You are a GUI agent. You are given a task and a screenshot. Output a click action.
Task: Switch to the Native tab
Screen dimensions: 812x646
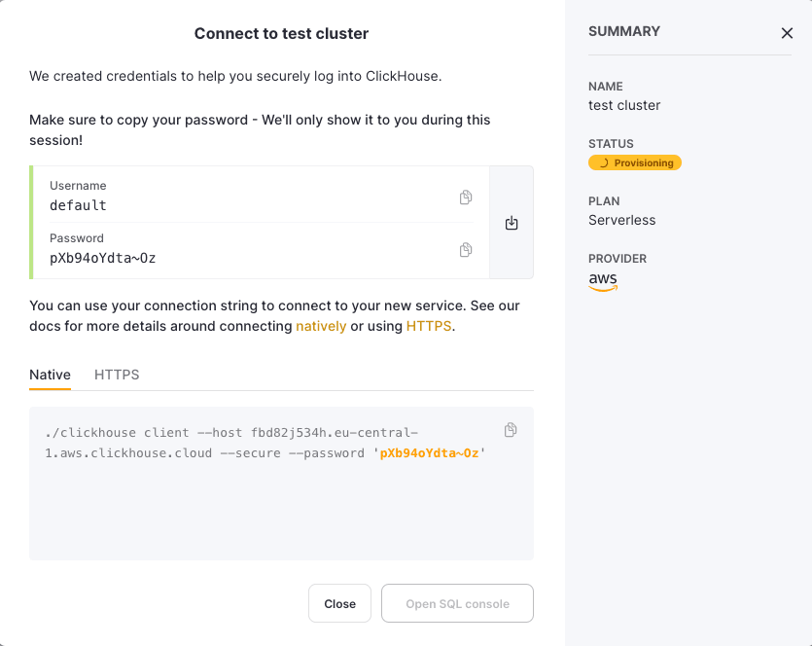point(50,375)
